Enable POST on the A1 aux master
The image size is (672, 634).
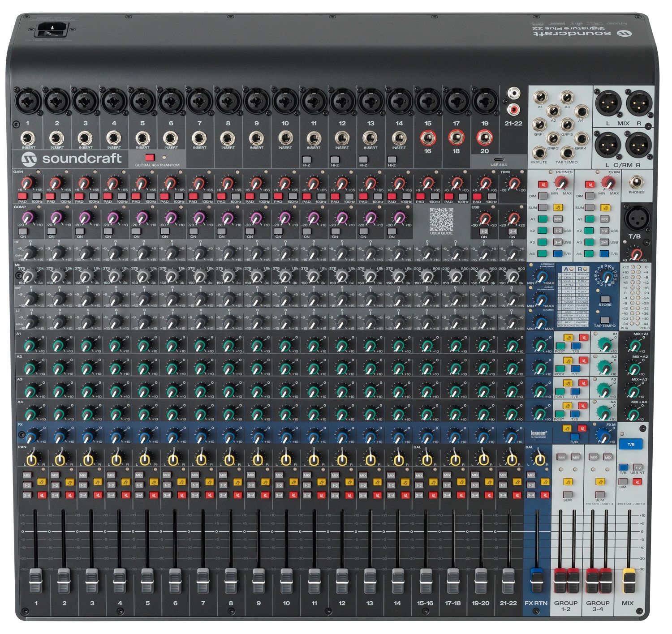[x=560, y=346]
